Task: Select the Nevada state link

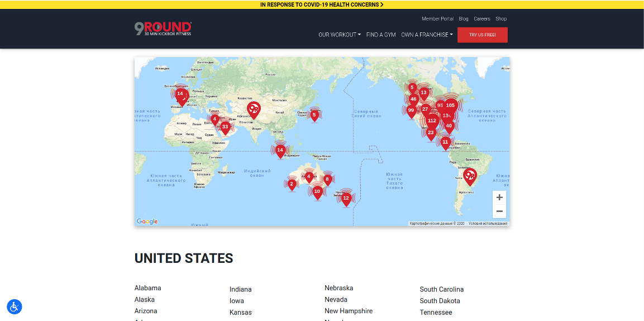Action: point(336,300)
